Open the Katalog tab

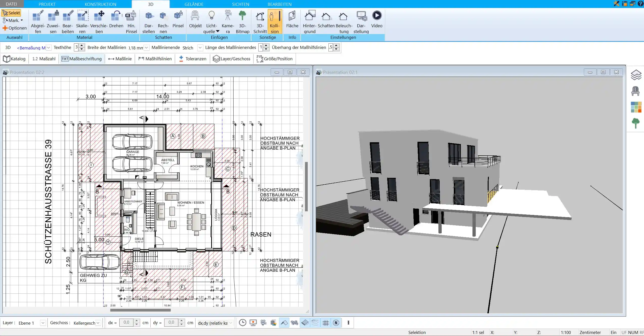14,59
